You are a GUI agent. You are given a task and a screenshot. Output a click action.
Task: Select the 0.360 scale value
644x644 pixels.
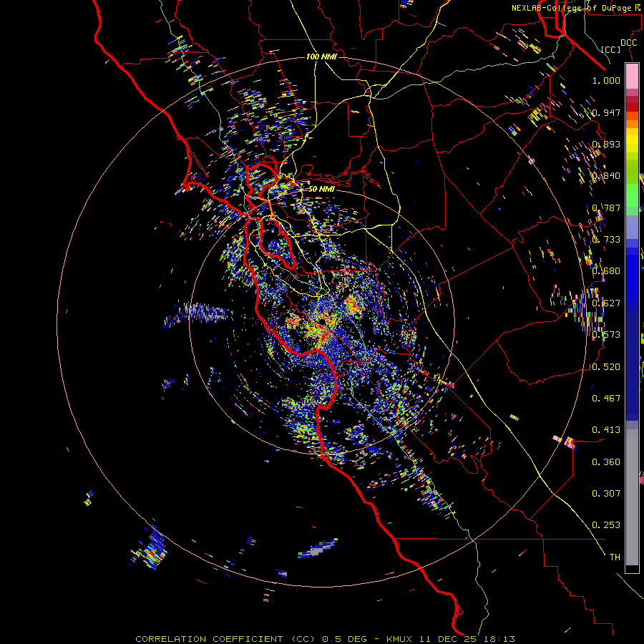pyautogui.click(x=606, y=462)
